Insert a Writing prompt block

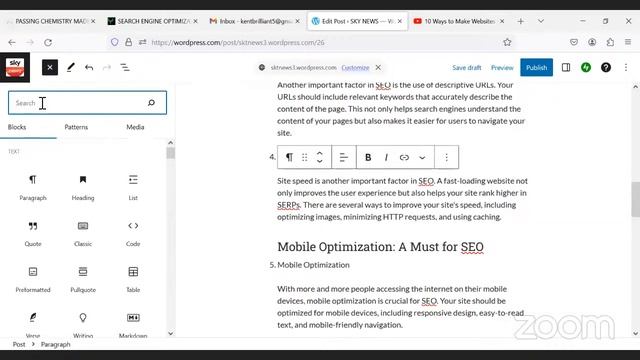tap(83, 324)
